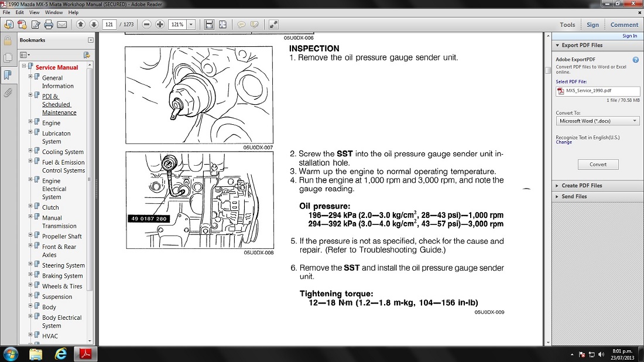Click the security lock panel icon
This screenshot has height=362, width=644.
[x=8, y=40]
